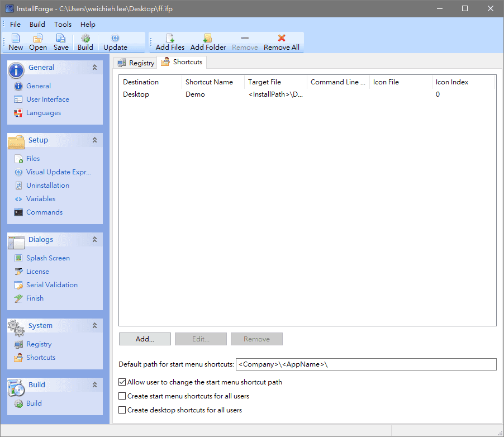Click the Shortcut Name column header
Image resolution: width=504 pixels, height=437 pixels.
pos(213,82)
